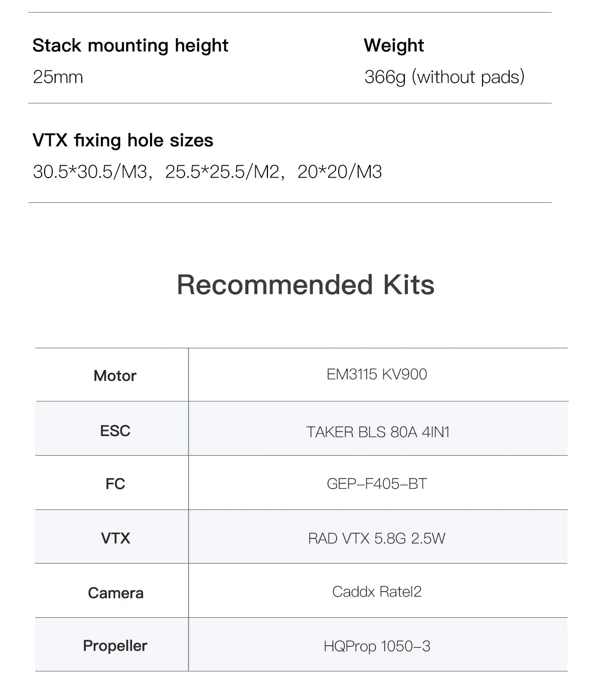Click the Weight heading

394,46
